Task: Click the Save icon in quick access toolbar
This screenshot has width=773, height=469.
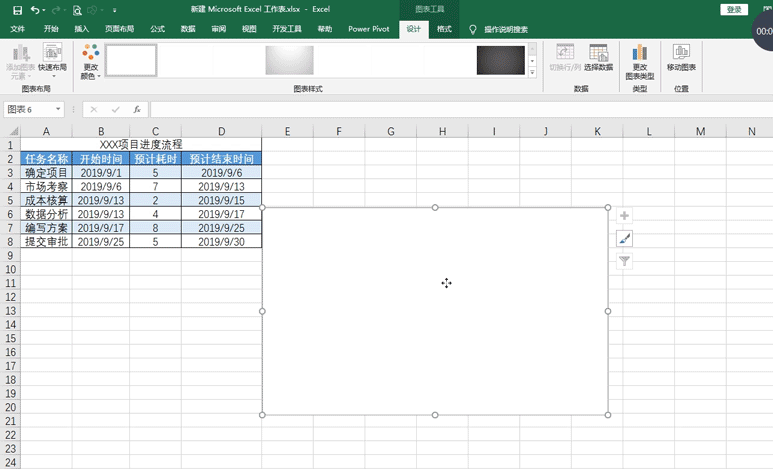Action: [17, 9]
